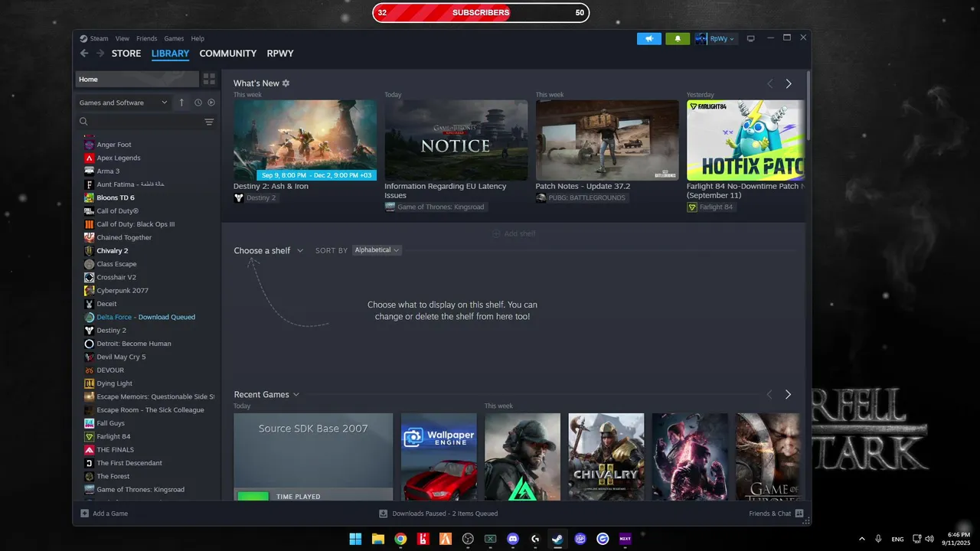Viewport: 980px width, 551px height.
Task: Open the Games and Software filter dropdown
Action: click(123, 103)
